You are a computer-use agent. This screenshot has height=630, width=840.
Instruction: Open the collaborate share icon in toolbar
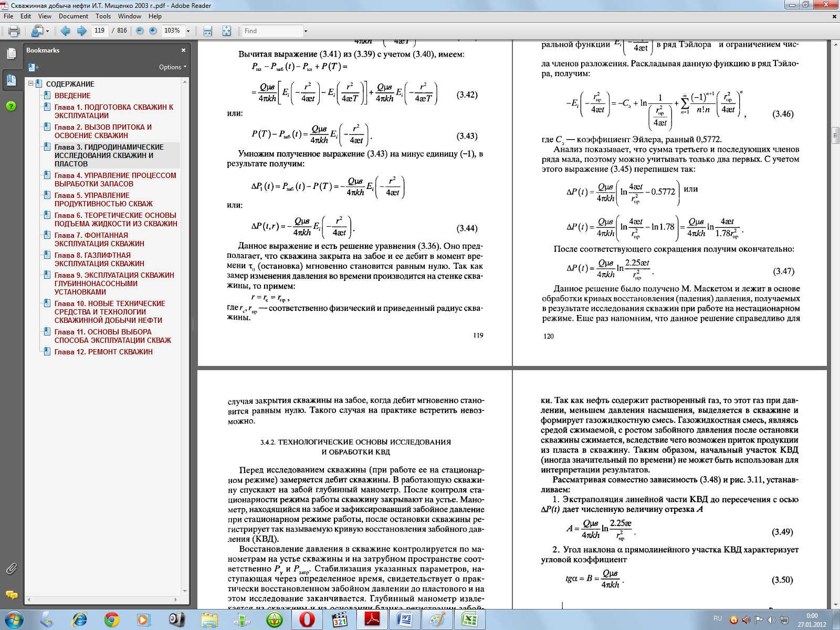37,31
